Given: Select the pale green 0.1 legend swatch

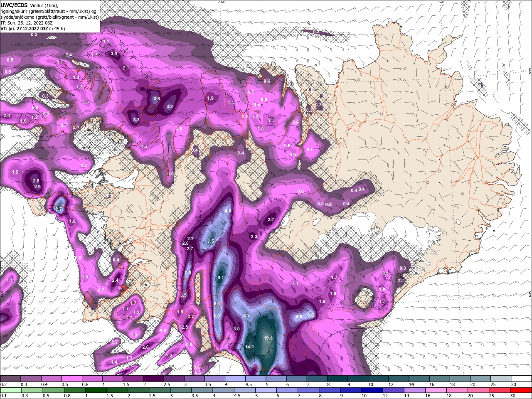Looking at the screenshot, I should [10, 390].
